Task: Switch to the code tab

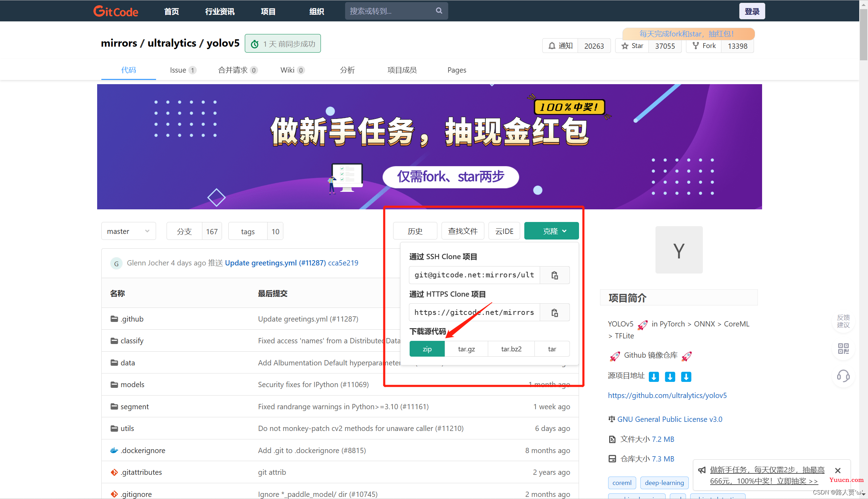Action: click(129, 70)
